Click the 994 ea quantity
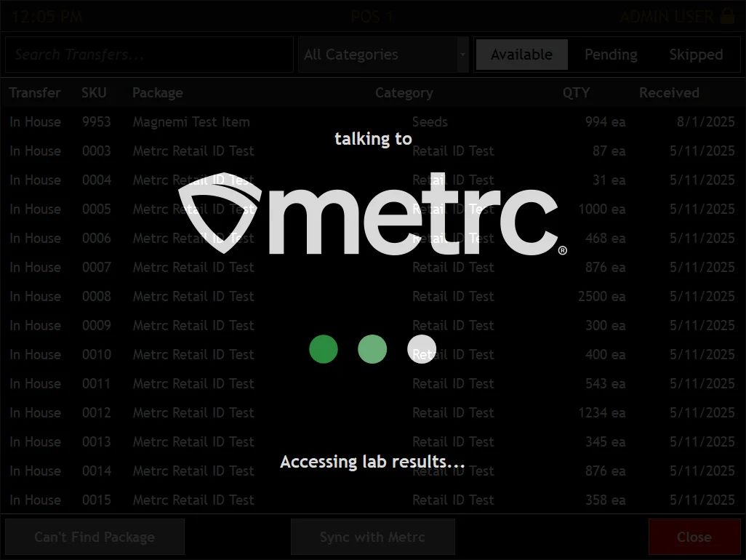746x560 pixels. (x=605, y=121)
